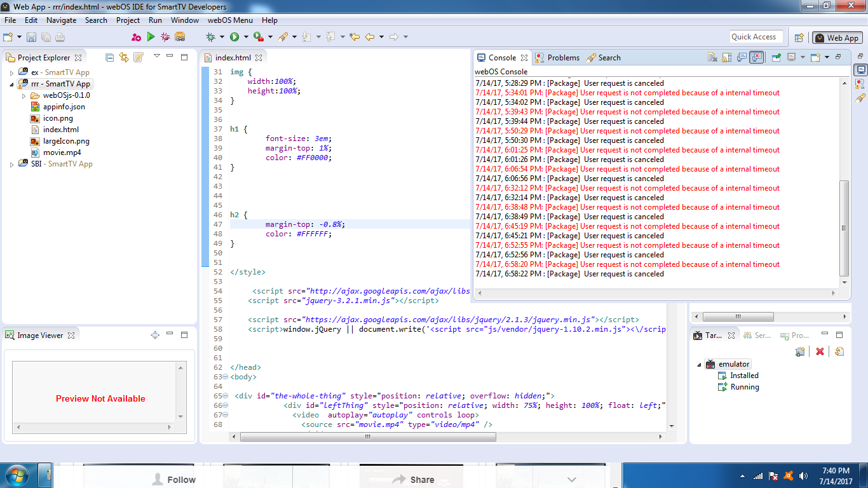Open the Back history dropdown arrow

381,37
